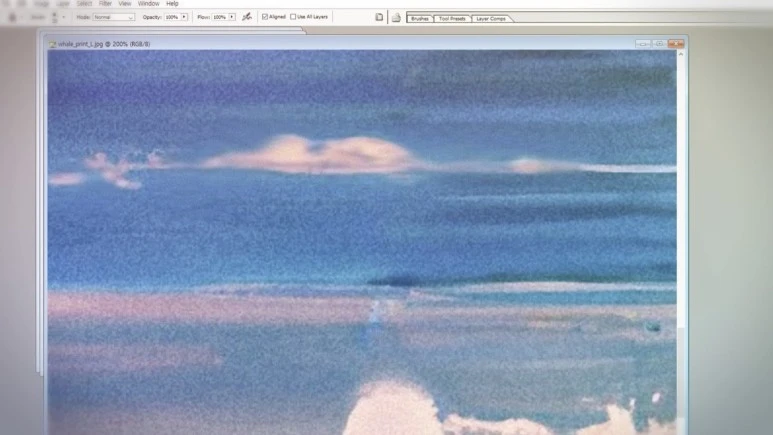Open the View menu
Screen dimensions: 773x435
(x=125, y=3)
